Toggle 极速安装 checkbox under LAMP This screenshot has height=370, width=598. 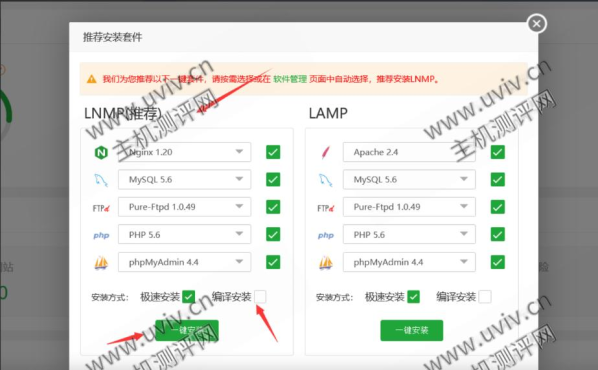point(413,296)
